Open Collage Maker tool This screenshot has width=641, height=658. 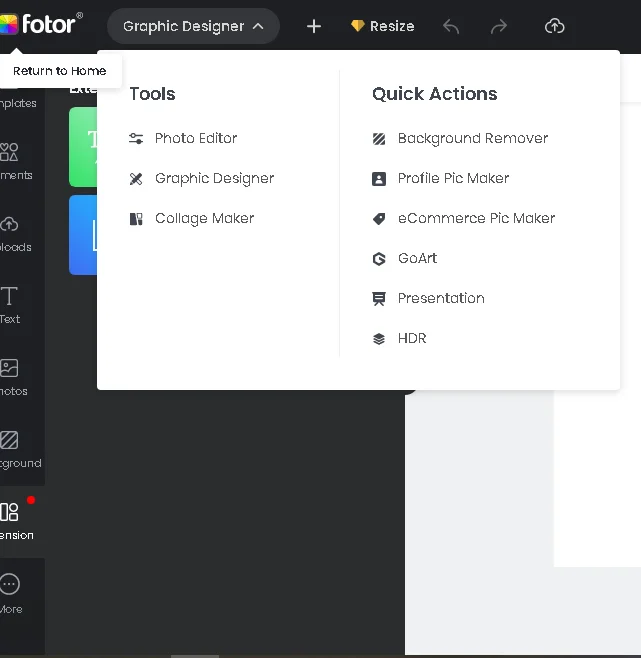tap(191, 218)
